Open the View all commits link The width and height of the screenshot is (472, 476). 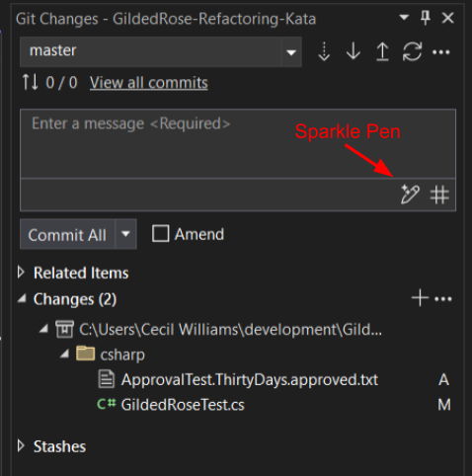point(149,82)
